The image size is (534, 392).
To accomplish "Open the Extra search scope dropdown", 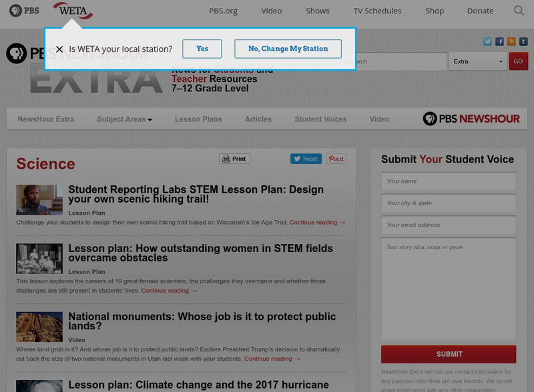I will (475, 61).
